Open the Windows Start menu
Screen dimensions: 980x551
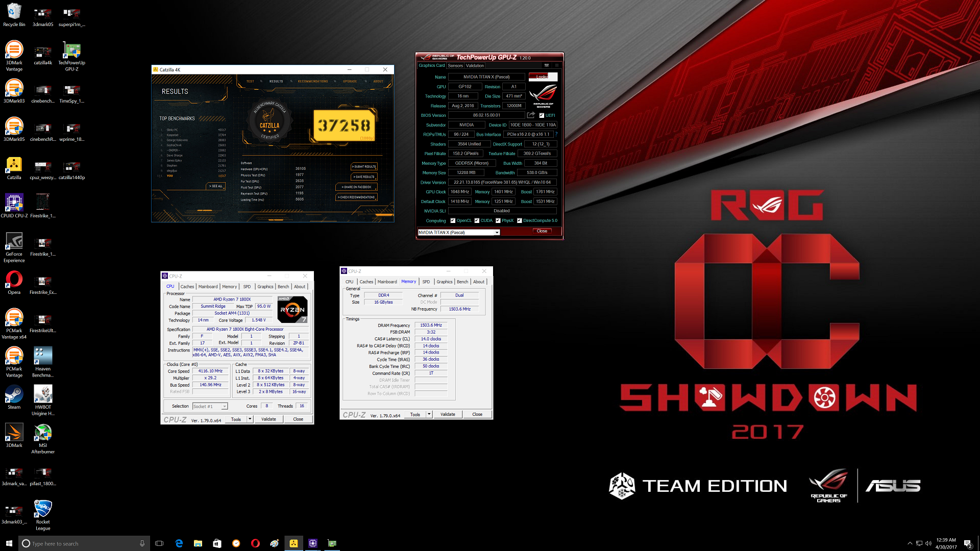[9, 543]
